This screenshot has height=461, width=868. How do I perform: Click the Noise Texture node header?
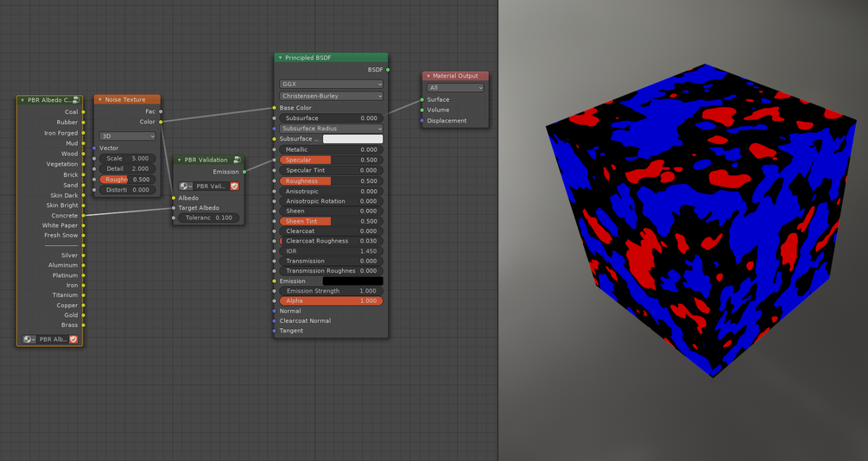(127, 99)
